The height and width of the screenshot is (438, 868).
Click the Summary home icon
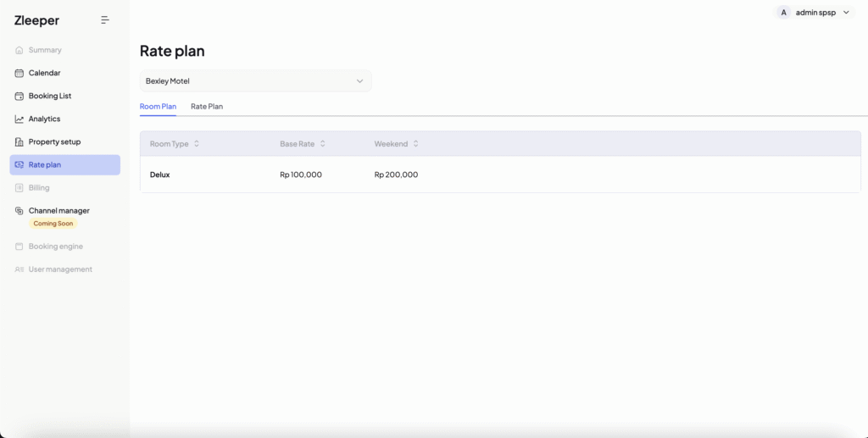point(19,50)
